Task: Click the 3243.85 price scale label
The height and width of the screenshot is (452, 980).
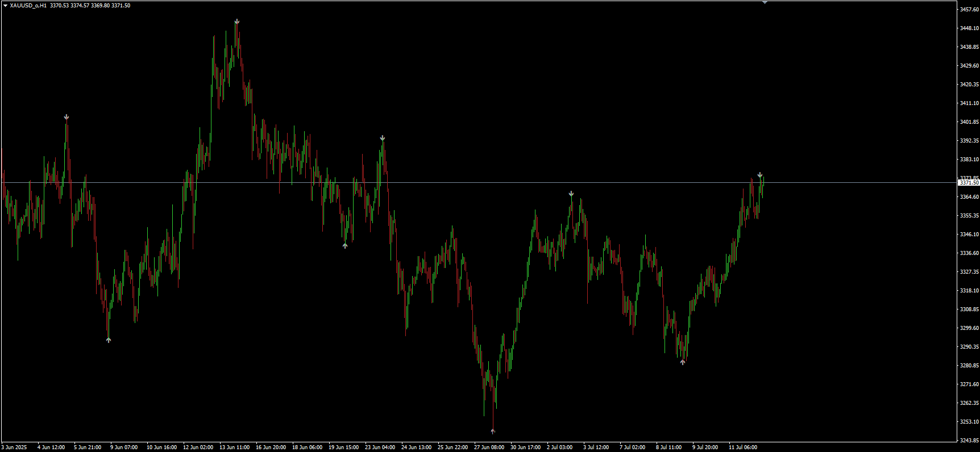Action: coord(969,441)
